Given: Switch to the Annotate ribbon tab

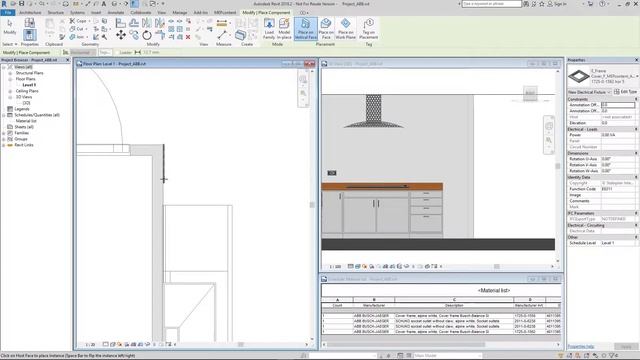Looking at the screenshot, I should [116, 13].
